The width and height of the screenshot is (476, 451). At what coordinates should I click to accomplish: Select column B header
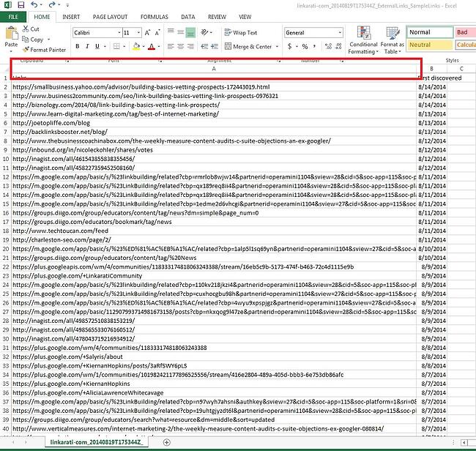click(431, 69)
